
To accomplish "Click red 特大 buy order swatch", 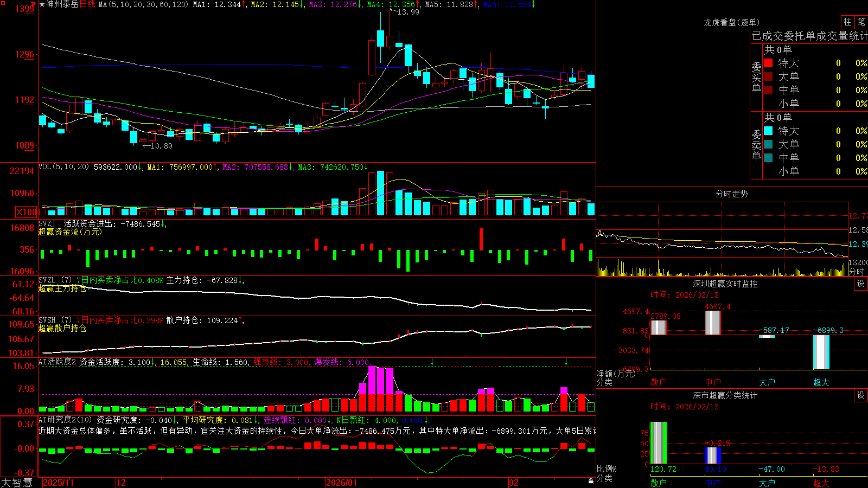I will (x=768, y=63).
